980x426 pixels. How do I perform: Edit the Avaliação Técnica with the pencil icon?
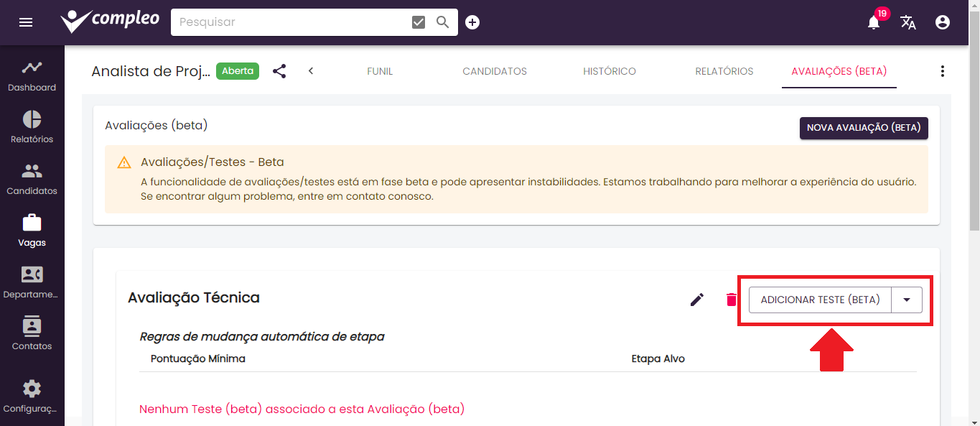(696, 300)
